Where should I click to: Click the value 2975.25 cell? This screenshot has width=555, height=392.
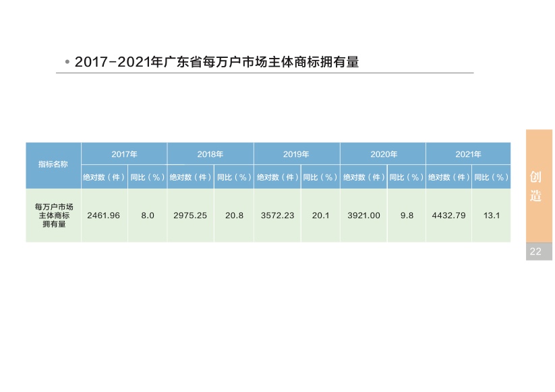tap(190, 216)
